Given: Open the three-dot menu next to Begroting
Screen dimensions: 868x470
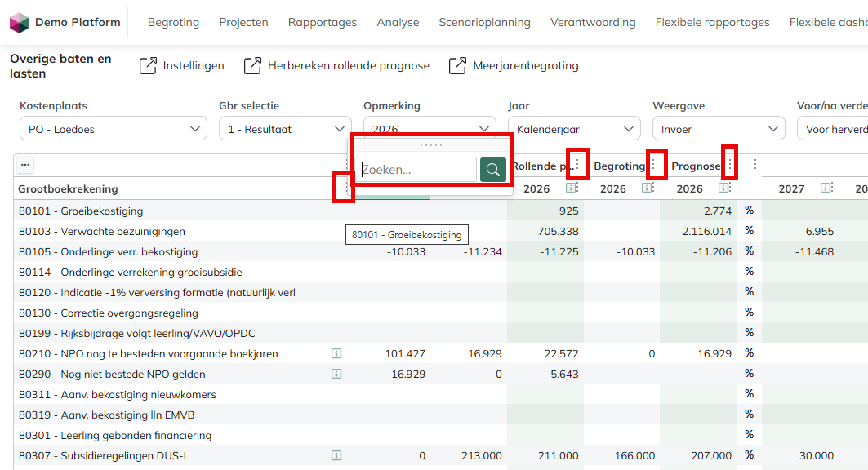Looking at the screenshot, I should (653, 164).
